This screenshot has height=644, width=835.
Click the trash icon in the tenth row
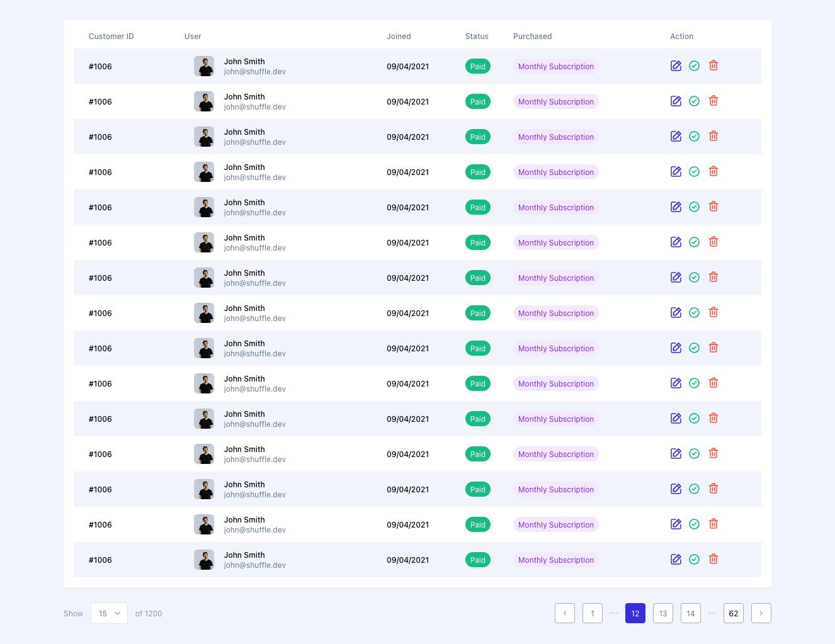click(713, 383)
